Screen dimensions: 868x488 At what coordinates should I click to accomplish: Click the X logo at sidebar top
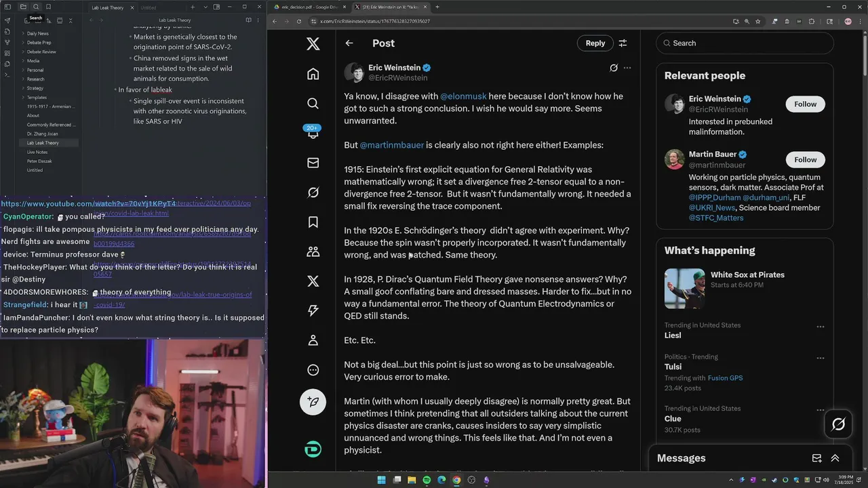coord(313,44)
